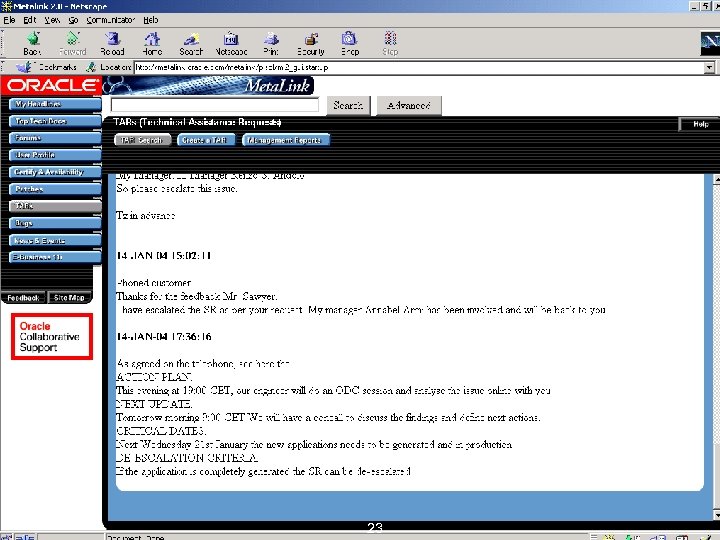The height and width of the screenshot is (540, 720).
Task: Click the '14-JAN-04 17:36:16' timestamp text
Action: pyautogui.click(x=164, y=337)
